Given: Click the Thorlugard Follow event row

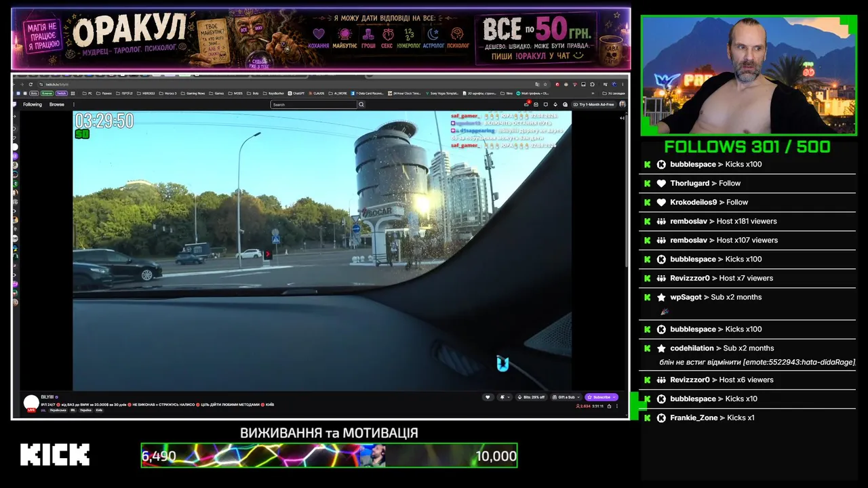Looking at the screenshot, I should coord(747,183).
